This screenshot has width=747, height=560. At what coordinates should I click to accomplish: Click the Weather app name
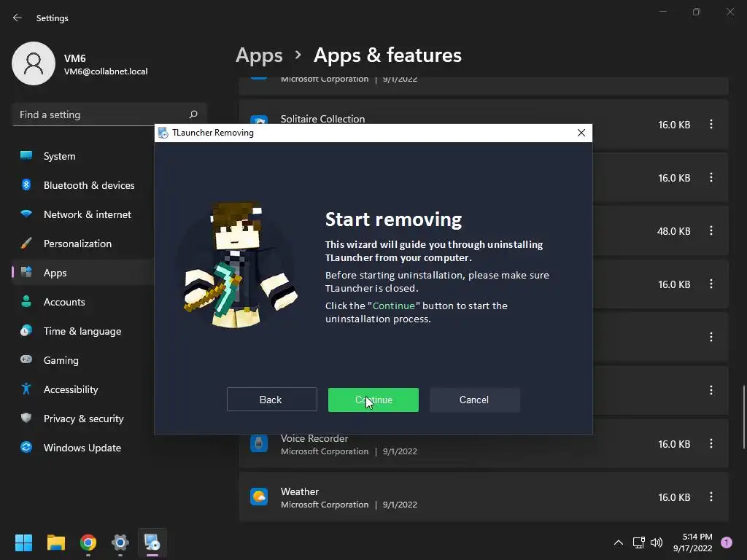[300, 491]
